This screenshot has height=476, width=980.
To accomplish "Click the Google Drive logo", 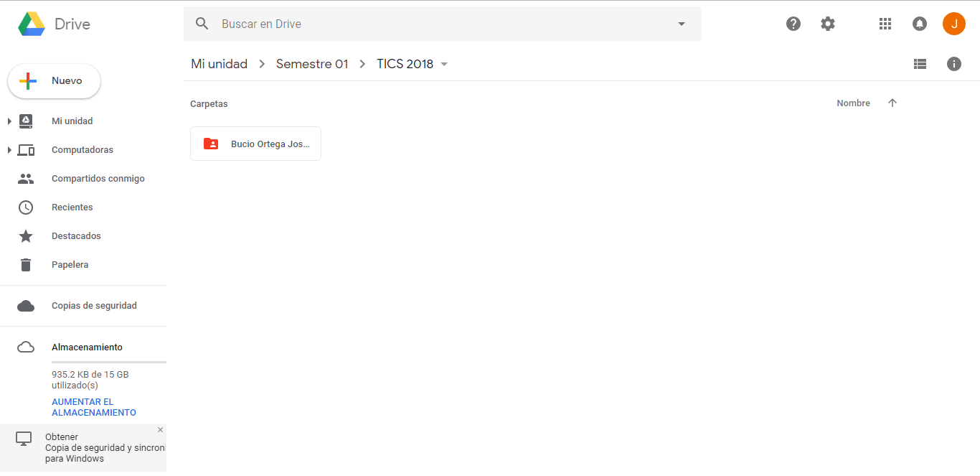I will click(x=32, y=24).
